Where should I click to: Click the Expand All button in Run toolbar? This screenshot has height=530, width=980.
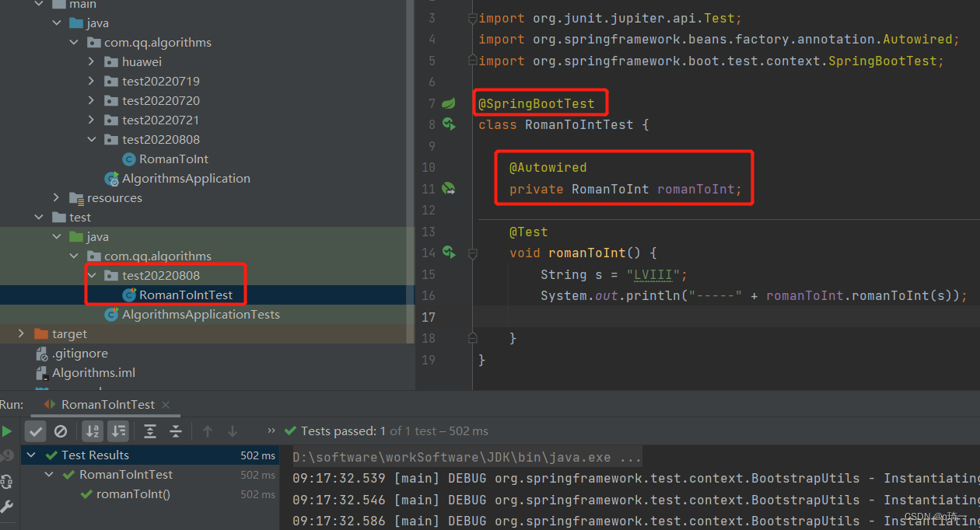click(x=150, y=431)
